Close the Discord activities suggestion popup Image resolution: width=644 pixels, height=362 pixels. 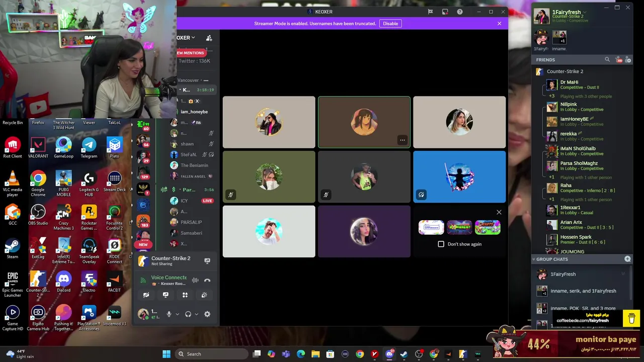(x=499, y=212)
